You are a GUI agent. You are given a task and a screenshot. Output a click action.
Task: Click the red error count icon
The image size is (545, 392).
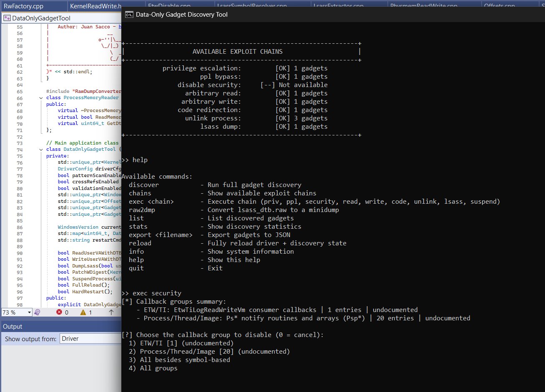59,312
